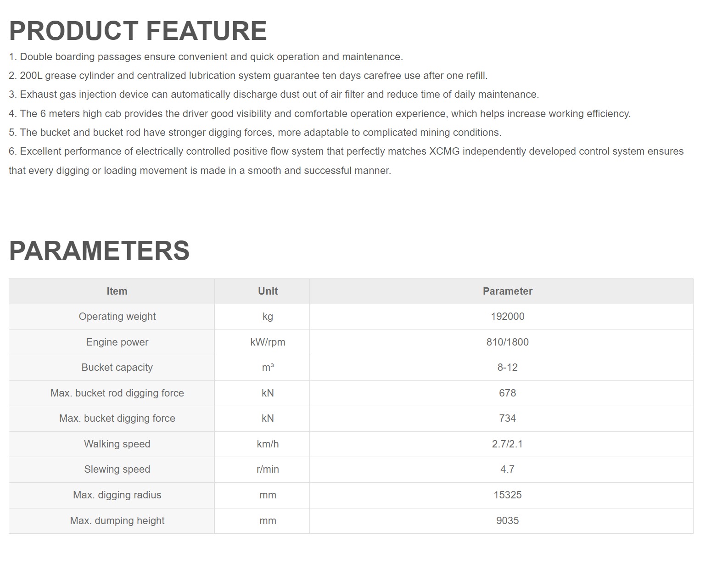Select the Bucket capacity cell

(x=117, y=368)
